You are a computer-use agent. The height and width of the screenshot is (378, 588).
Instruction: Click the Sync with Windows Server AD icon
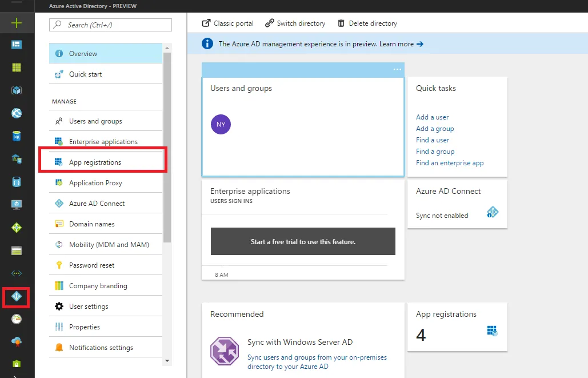pos(224,351)
